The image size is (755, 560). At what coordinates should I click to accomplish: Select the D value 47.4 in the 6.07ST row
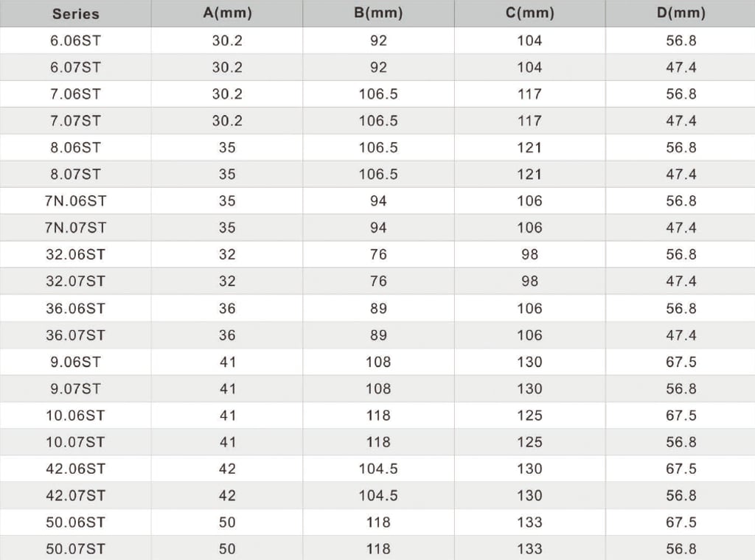[681, 67]
